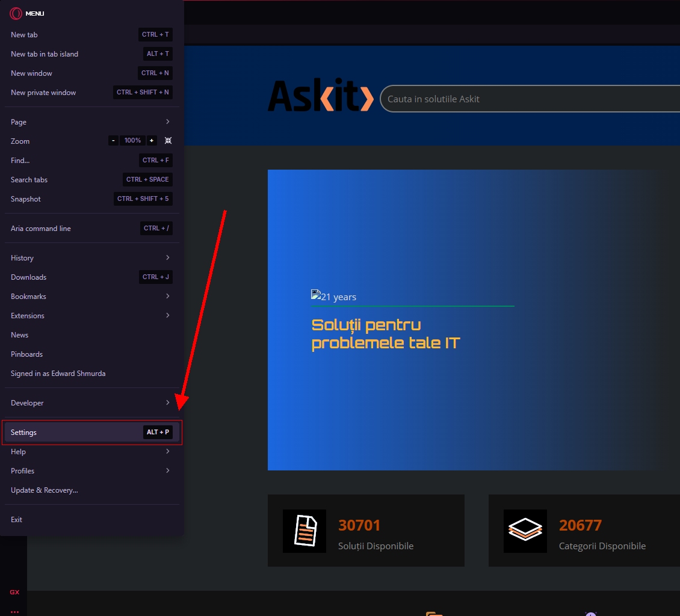The width and height of the screenshot is (680, 616).
Task: Click the stacked layers icon beside 20677
Action: pyautogui.click(x=525, y=531)
